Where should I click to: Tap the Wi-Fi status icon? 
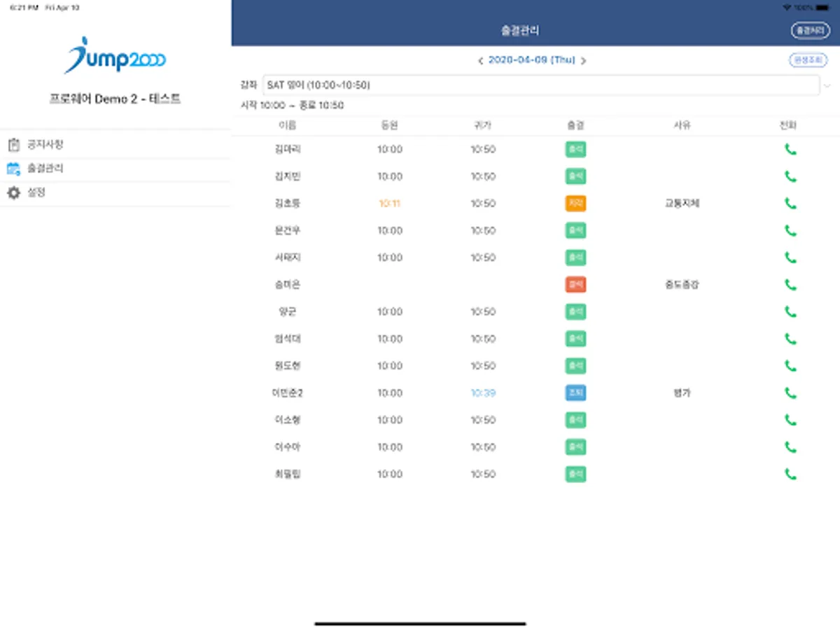tap(787, 7)
